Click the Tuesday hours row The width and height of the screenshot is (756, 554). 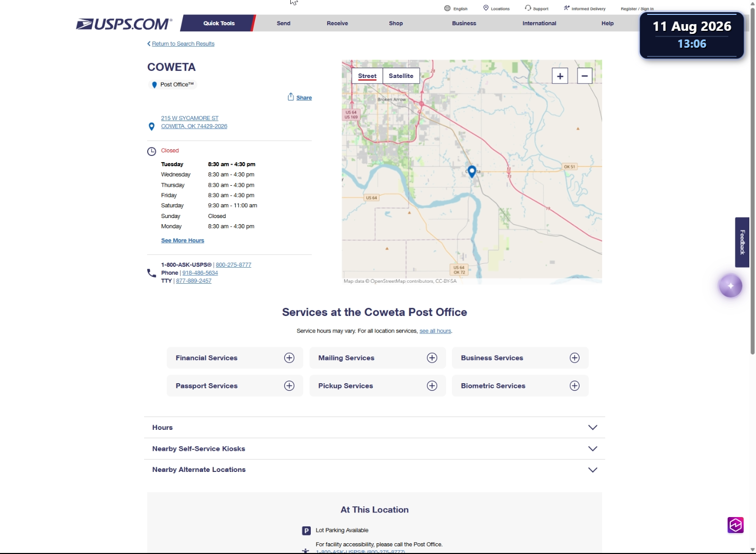point(208,164)
